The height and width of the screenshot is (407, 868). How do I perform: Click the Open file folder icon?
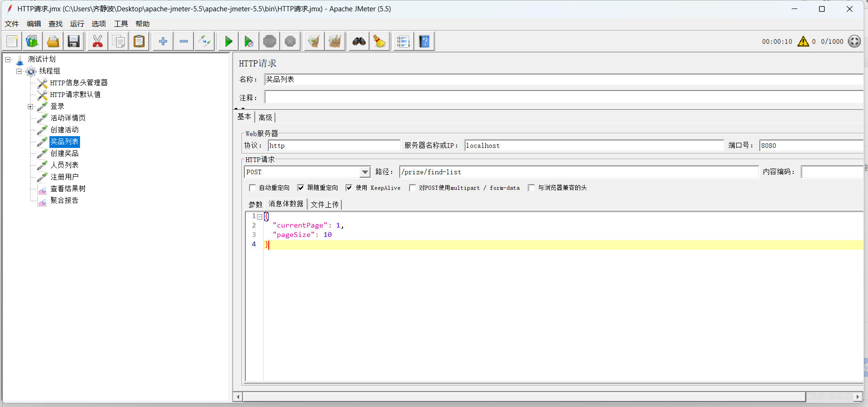click(x=53, y=41)
